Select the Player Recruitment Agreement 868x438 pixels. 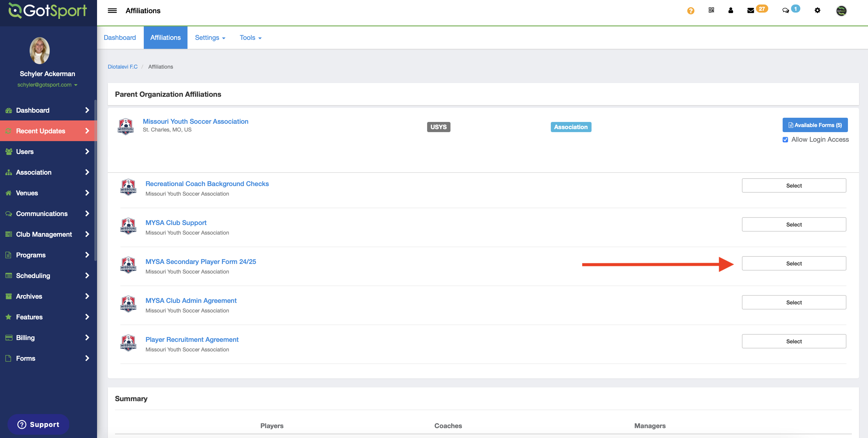pyautogui.click(x=794, y=341)
